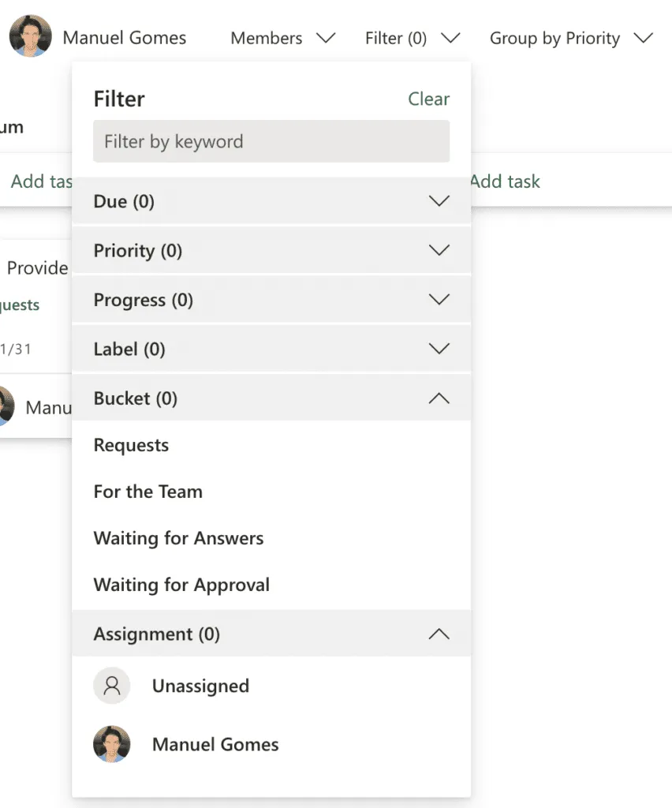The width and height of the screenshot is (672, 808).
Task: Select the For the Team bucket
Action: click(x=147, y=492)
